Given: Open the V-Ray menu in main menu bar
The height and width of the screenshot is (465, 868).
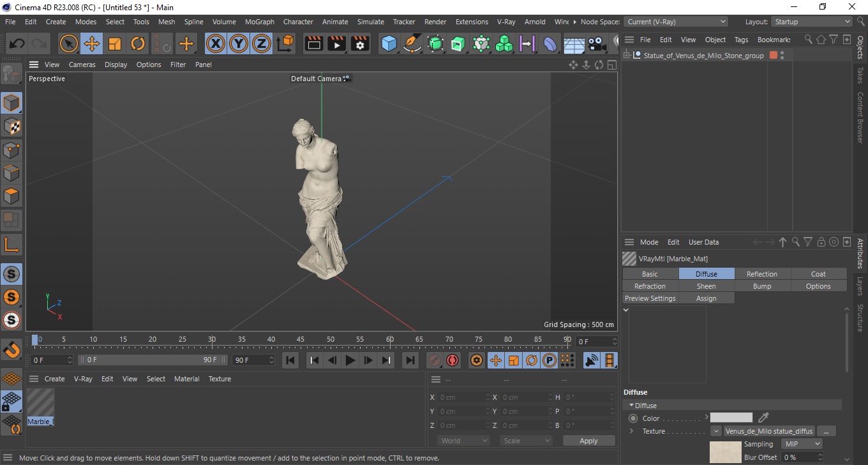Looking at the screenshot, I should pos(506,22).
